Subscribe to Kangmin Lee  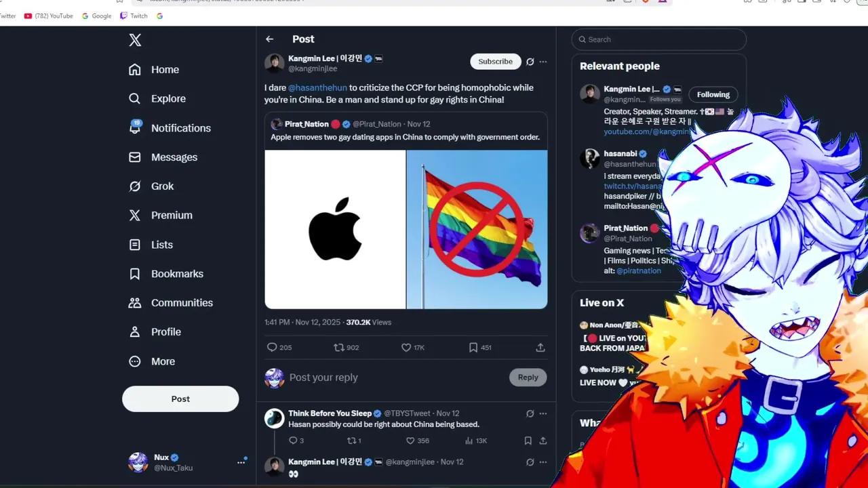tap(496, 62)
